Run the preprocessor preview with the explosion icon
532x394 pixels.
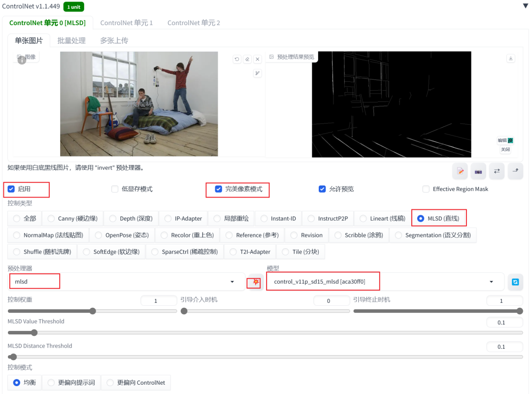(254, 282)
